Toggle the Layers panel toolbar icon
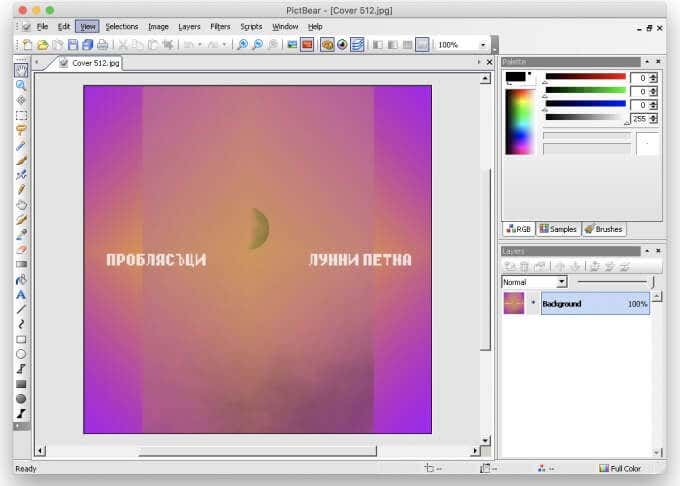 357,45
